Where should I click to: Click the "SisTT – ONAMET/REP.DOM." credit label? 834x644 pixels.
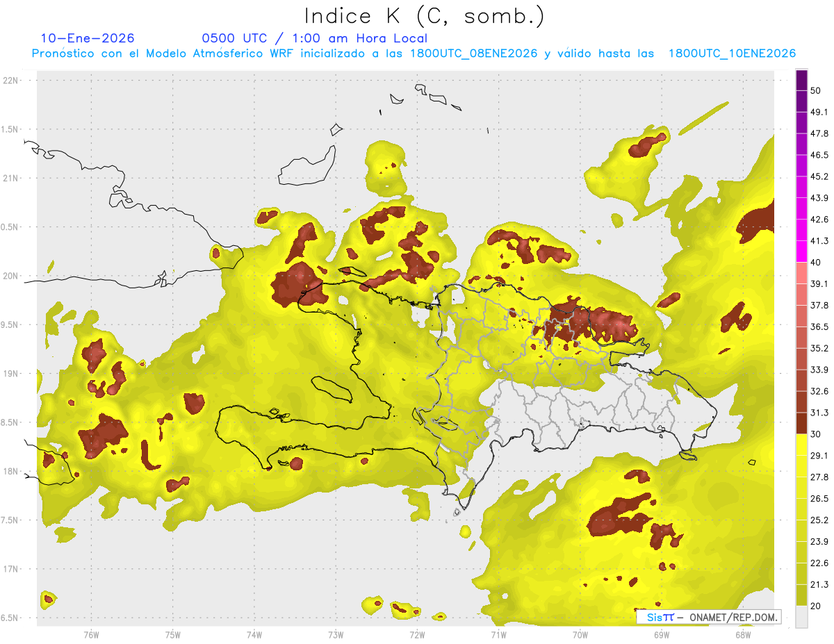(x=708, y=617)
